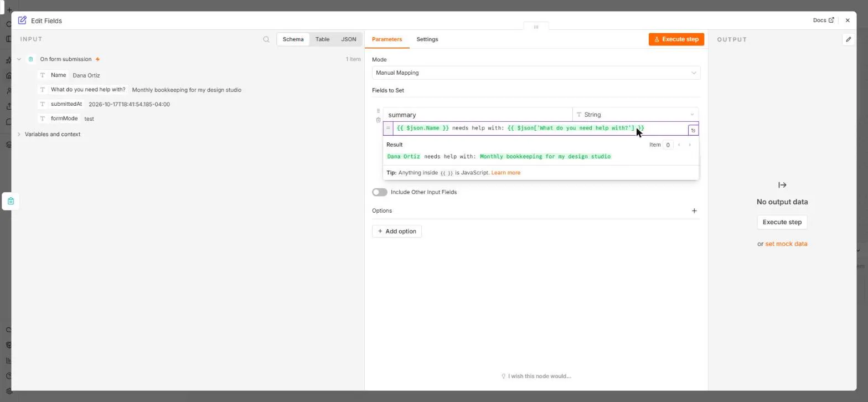The height and width of the screenshot is (402, 868).
Task: Click the orange lightning bolt trigger icon
Action: point(98,59)
